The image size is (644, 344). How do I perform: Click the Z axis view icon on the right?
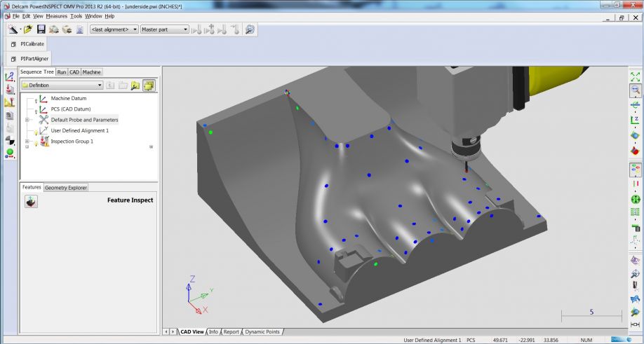[x=635, y=120]
